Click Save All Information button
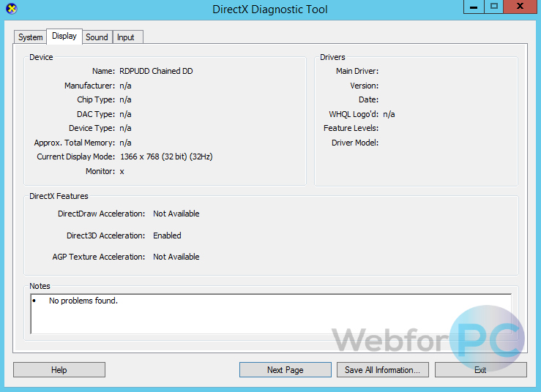The height and width of the screenshot is (392, 541). click(383, 369)
